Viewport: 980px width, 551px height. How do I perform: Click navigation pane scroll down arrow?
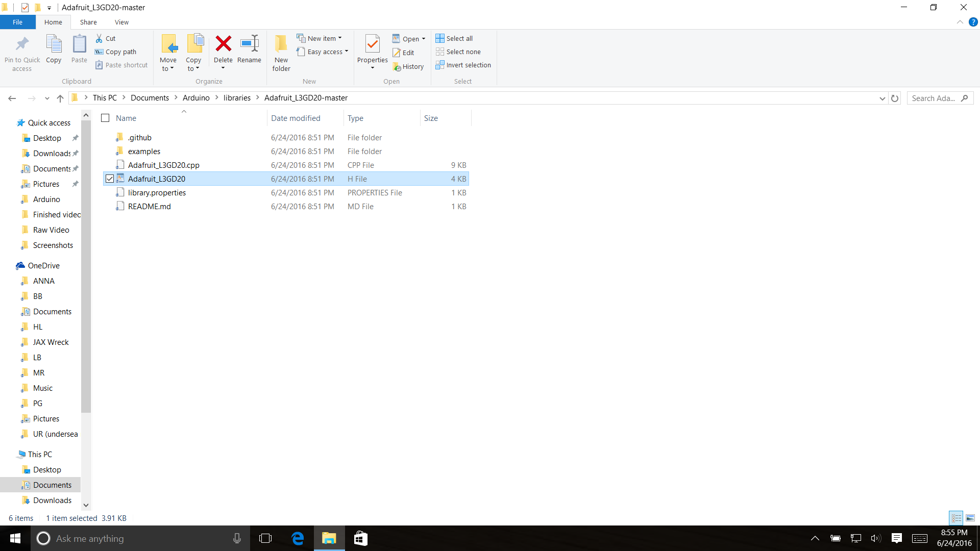(x=86, y=505)
